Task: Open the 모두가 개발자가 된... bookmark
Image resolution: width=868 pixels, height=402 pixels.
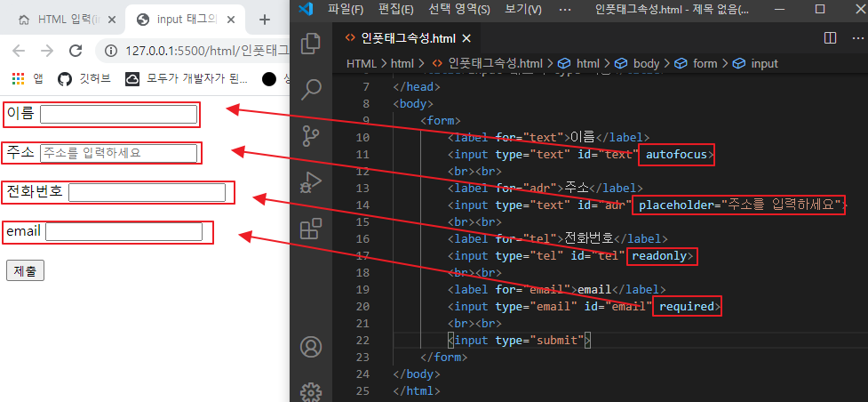Action: point(187,79)
